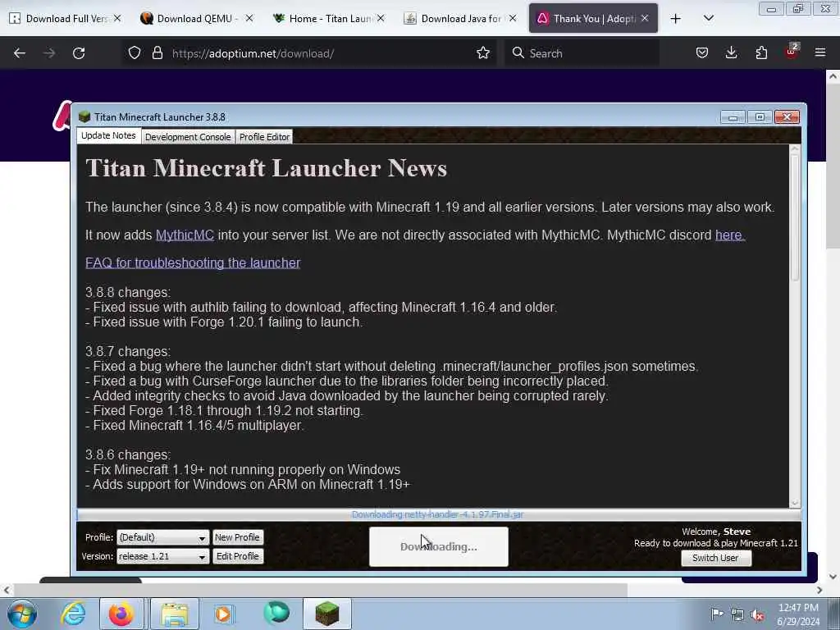Expand the Version release 1.21 dropdown
Image resolution: width=840 pixels, height=630 pixels.
pyautogui.click(x=163, y=557)
